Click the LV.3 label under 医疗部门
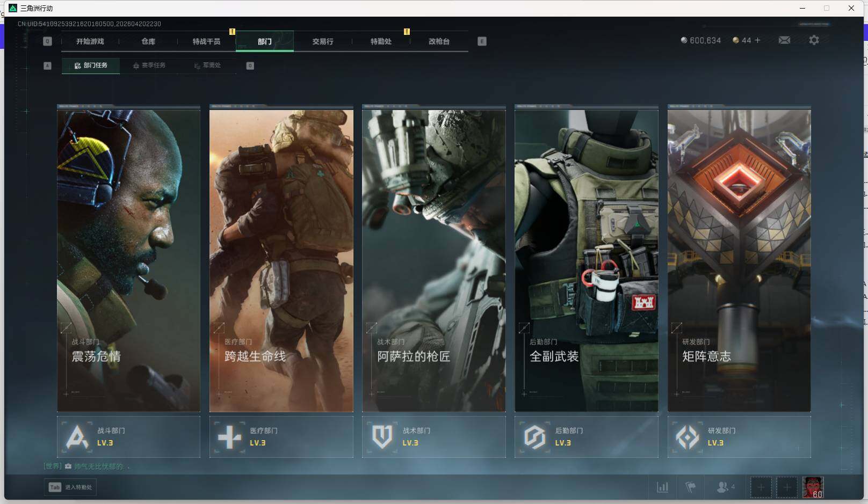Viewport: 868px width, 504px height. pyautogui.click(x=258, y=443)
